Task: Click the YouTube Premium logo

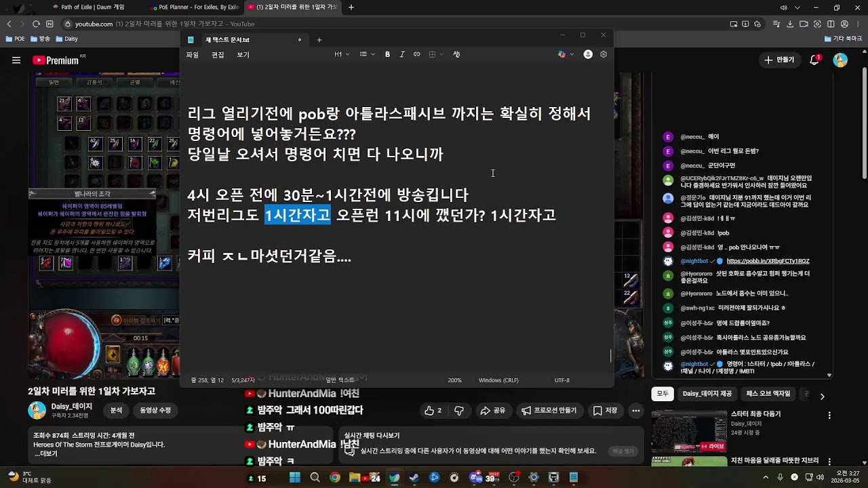Action: point(56,60)
